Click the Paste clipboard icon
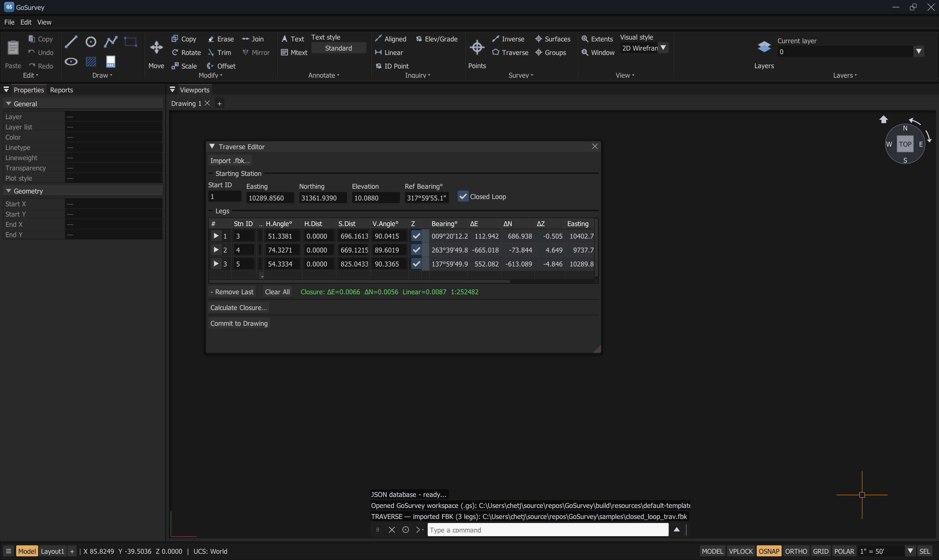This screenshot has height=560, width=939. coord(13,48)
